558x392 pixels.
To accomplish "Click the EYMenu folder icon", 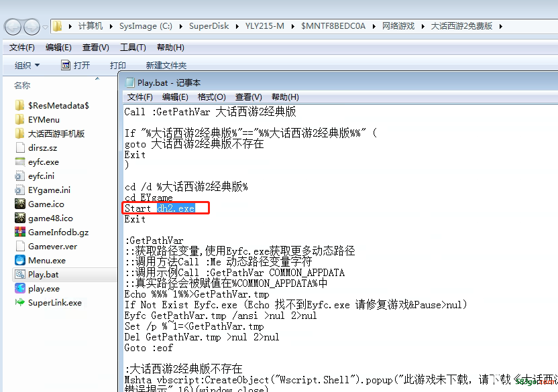I will pos(19,119).
